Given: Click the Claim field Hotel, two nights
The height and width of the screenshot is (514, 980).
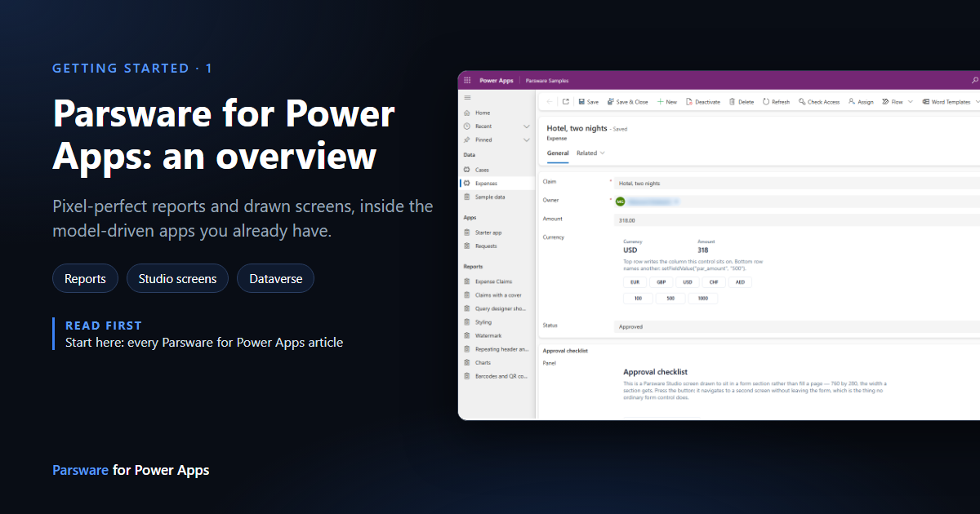Looking at the screenshot, I should point(796,184).
